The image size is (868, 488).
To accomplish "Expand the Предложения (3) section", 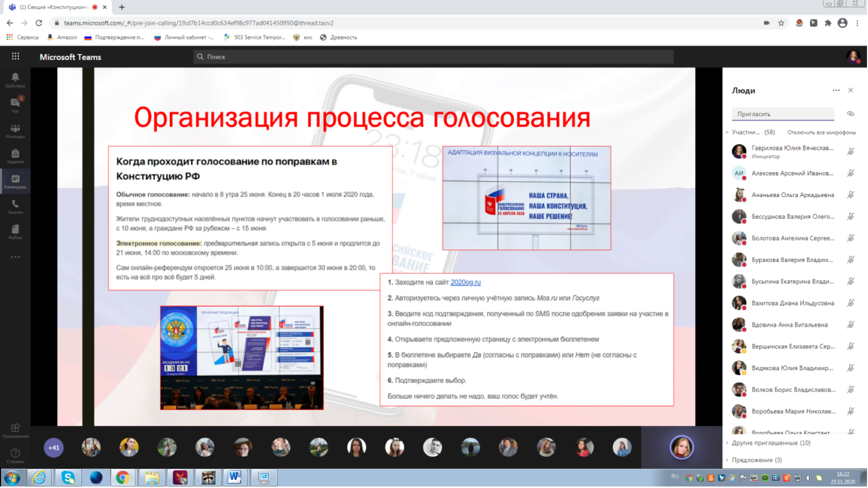I will click(756, 460).
